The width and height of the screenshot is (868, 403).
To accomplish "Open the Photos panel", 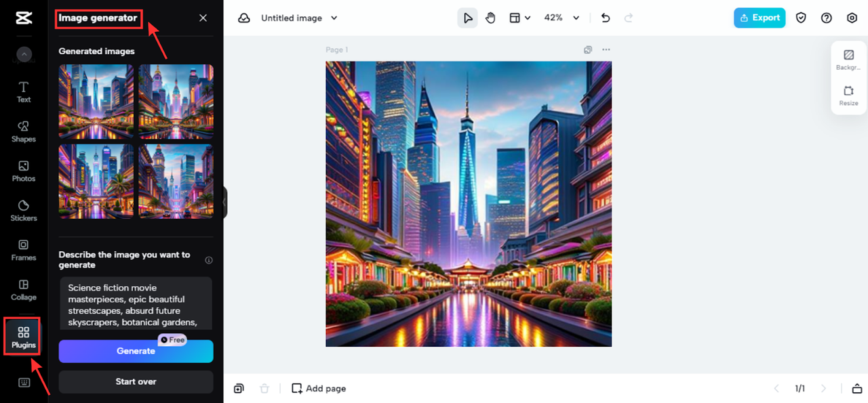I will (x=24, y=171).
